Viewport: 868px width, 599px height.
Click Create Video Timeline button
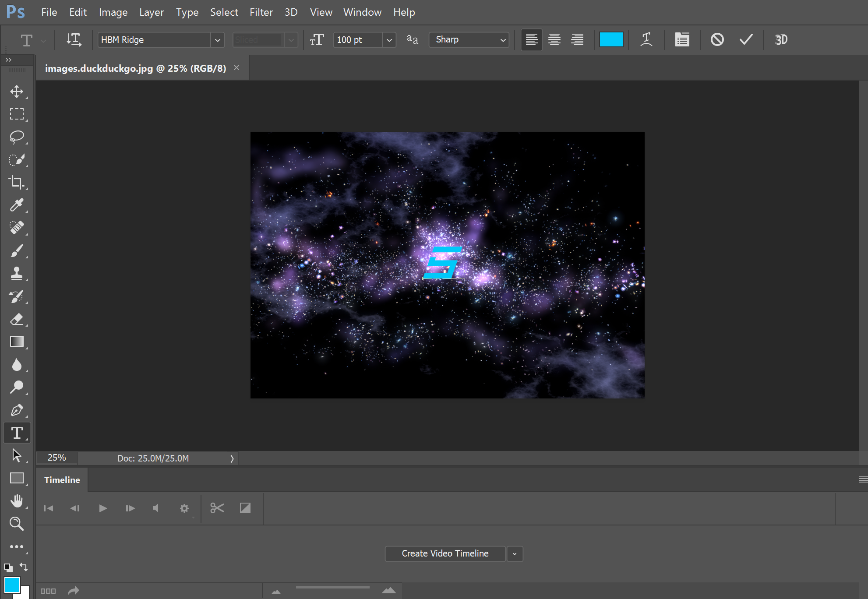445,553
